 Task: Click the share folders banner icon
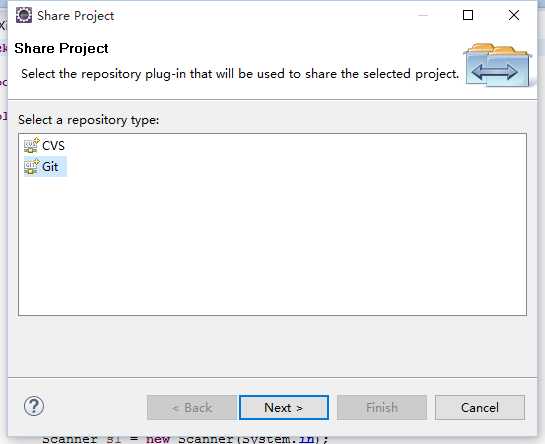[497, 65]
